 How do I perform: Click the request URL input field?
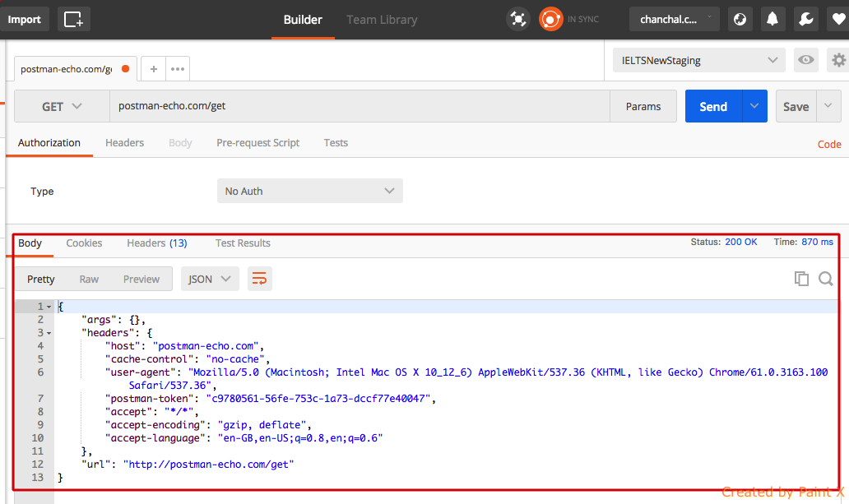click(x=360, y=106)
